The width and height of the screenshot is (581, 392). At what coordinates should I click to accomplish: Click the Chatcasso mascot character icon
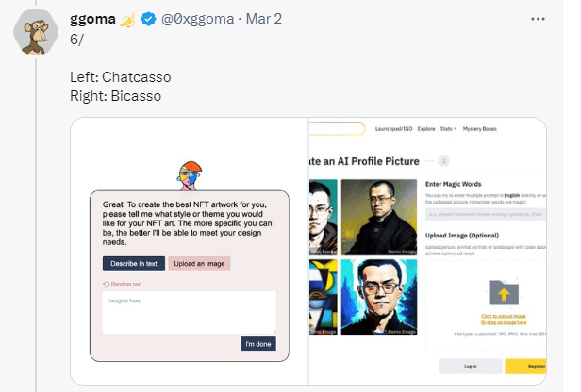(x=188, y=176)
